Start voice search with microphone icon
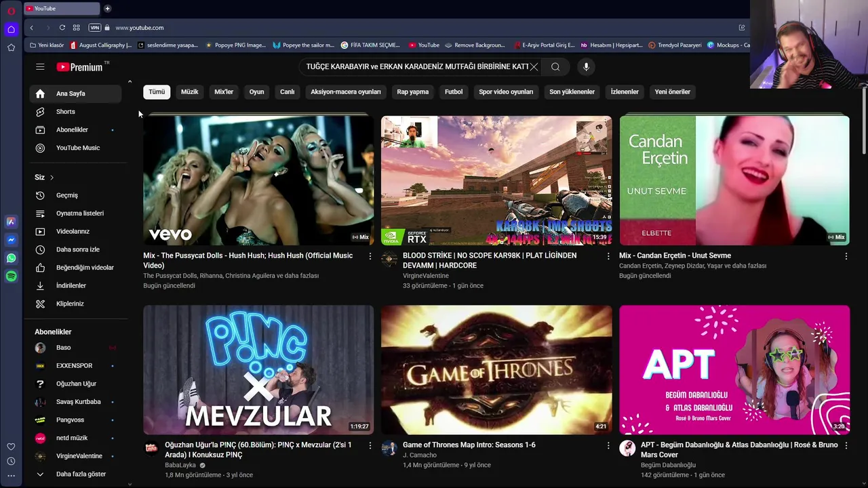The height and width of the screenshot is (488, 868). pyautogui.click(x=586, y=66)
